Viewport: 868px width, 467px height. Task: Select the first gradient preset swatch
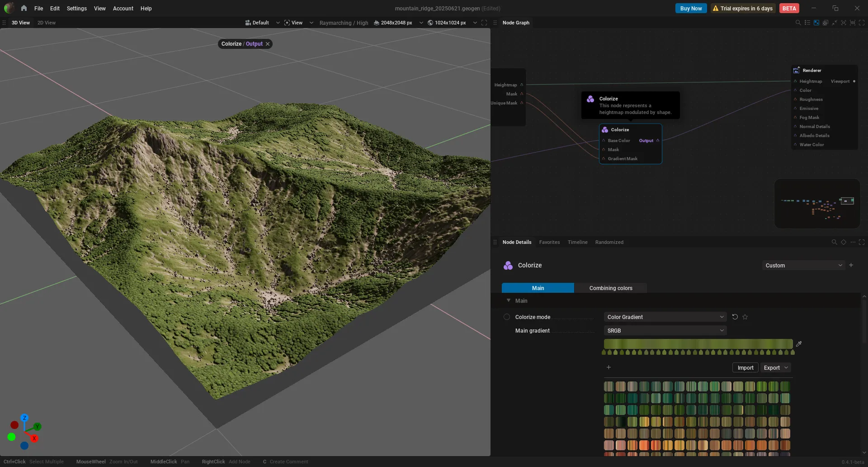click(x=609, y=386)
